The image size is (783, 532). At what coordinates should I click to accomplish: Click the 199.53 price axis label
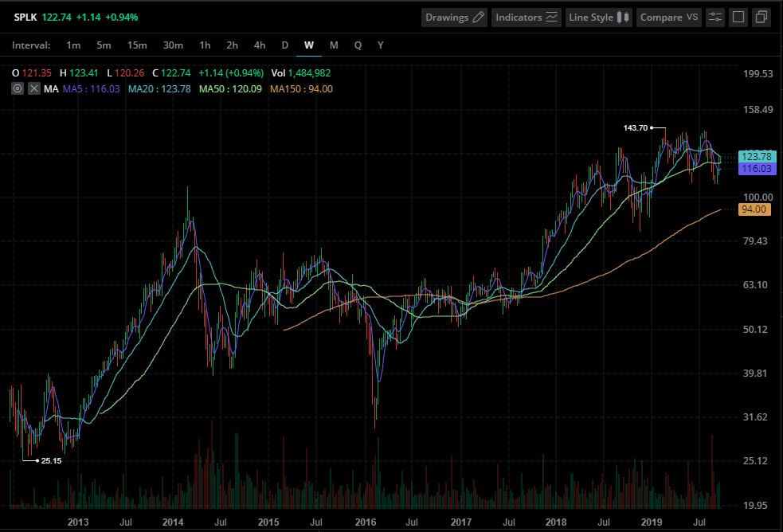(758, 74)
